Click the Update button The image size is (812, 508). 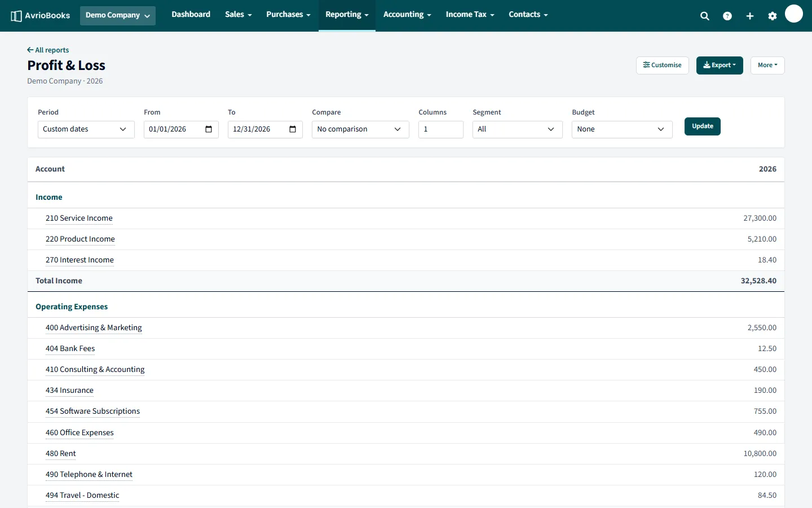pos(703,126)
